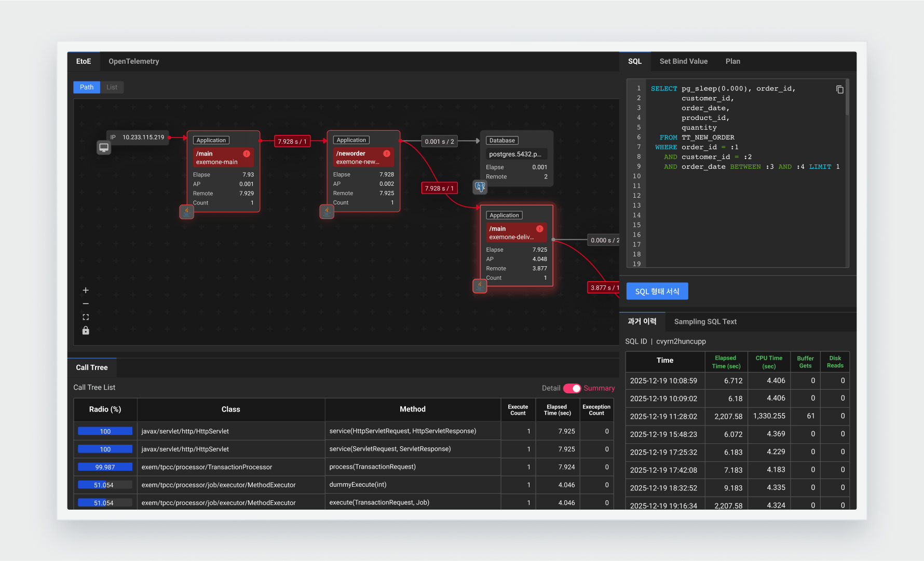Click the Java icon under the exemone-main node
The height and width of the screenshot is (561, 924).
(186, 212)
